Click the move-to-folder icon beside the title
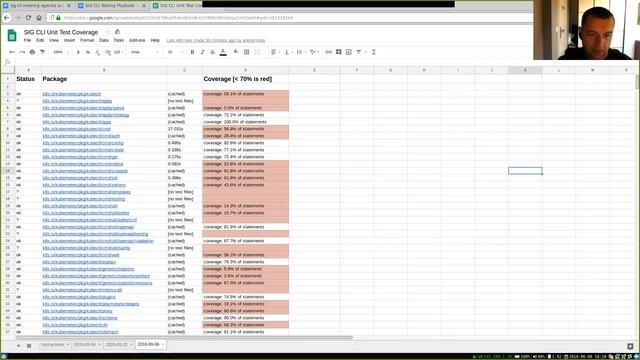This screenshot has width=640, height=360. click(x=118, y=32)
